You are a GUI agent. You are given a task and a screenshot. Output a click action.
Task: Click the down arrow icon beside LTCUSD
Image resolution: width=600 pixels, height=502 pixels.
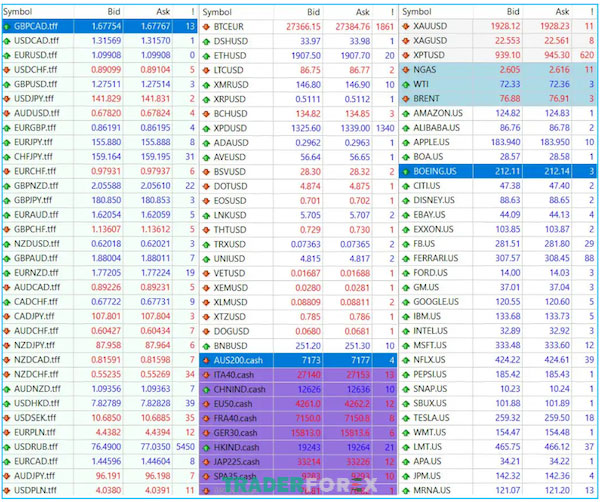tap(206, 70)
